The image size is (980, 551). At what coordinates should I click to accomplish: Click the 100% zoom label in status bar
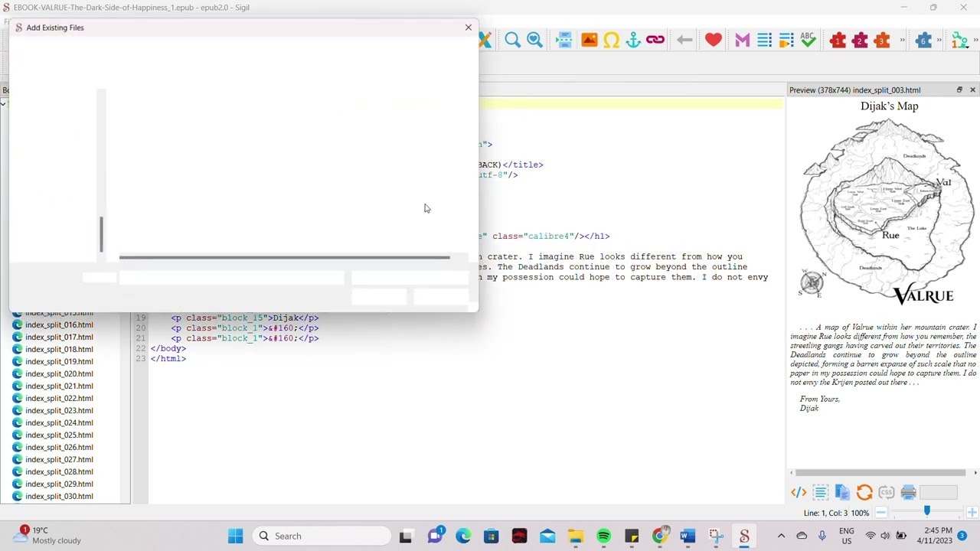coord(861,513)
